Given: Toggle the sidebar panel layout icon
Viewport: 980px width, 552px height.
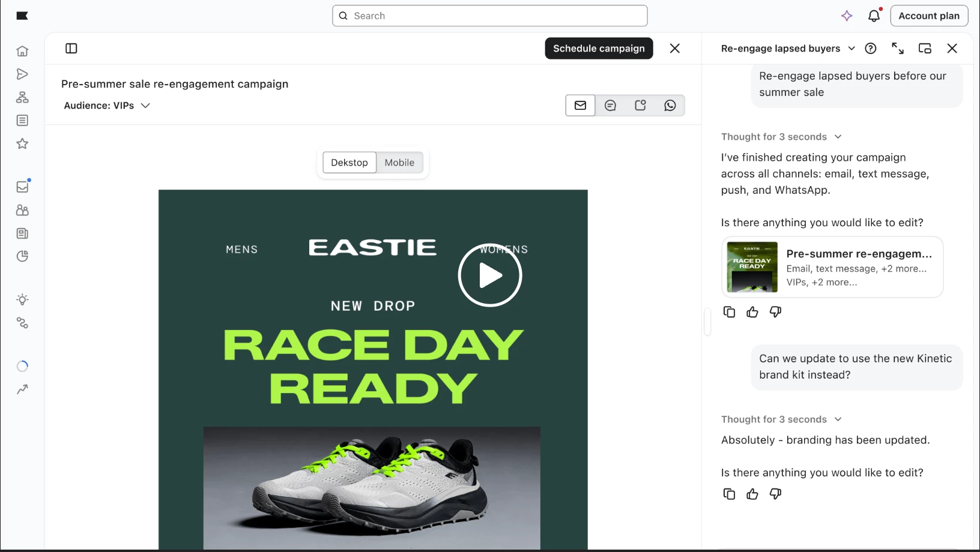Looking at the screenshot, I should 71,49.
